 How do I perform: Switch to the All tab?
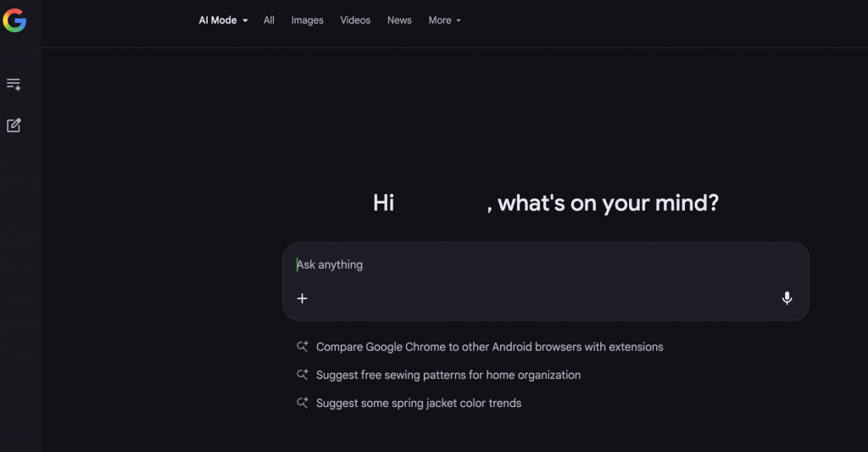click(269, 20)
